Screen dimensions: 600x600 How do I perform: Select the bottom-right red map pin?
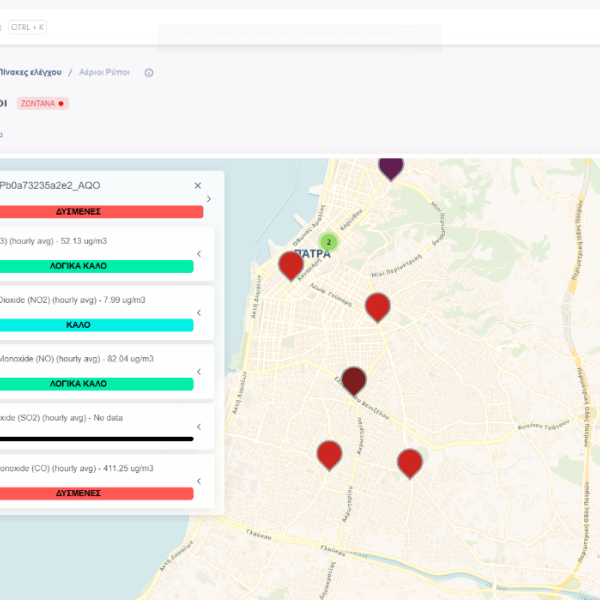pos(409,462)
